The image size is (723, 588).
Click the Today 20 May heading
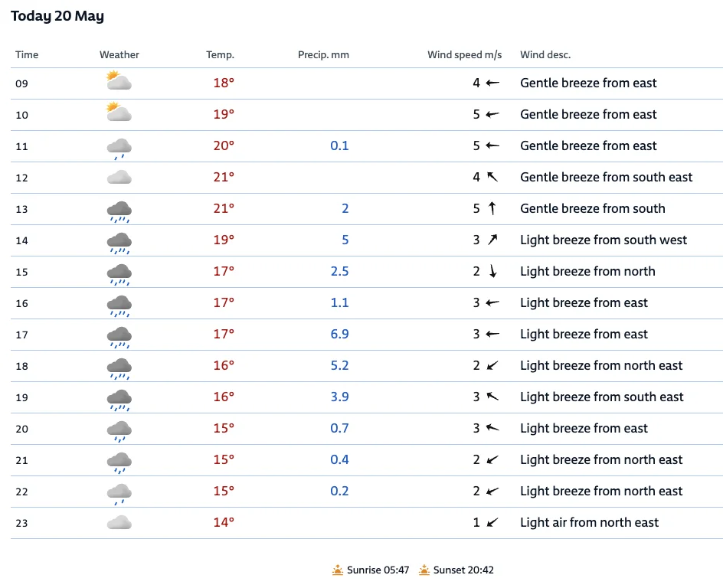[x=57, y=16]
